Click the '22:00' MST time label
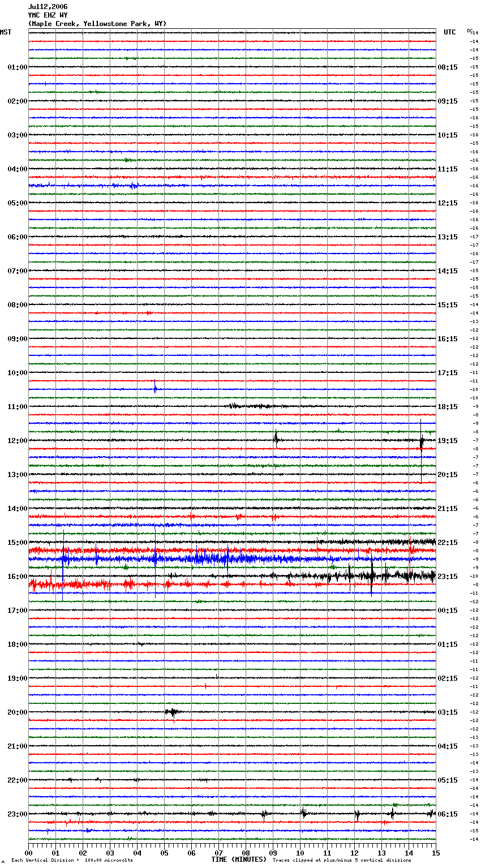 (x=18, y=780)
